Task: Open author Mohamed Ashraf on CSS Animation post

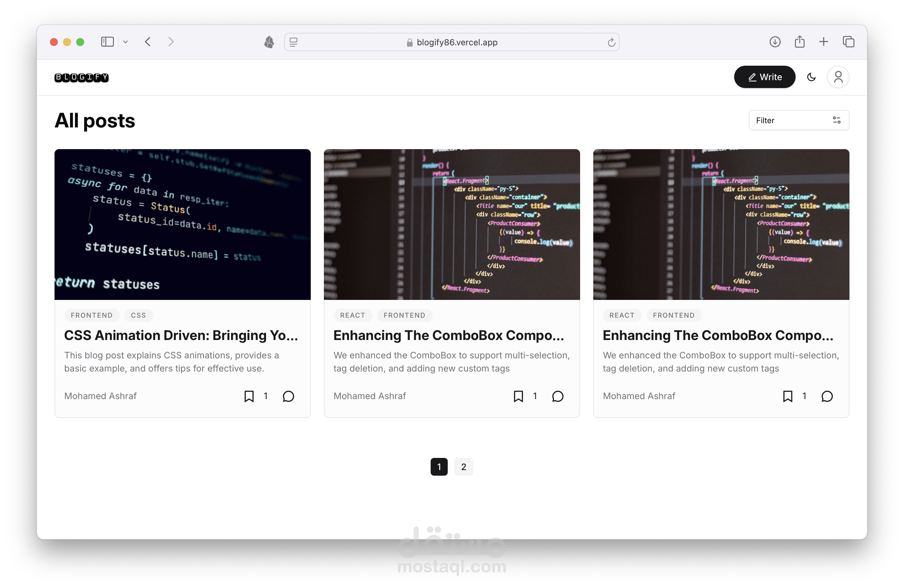Action: (x=100, y=396)
